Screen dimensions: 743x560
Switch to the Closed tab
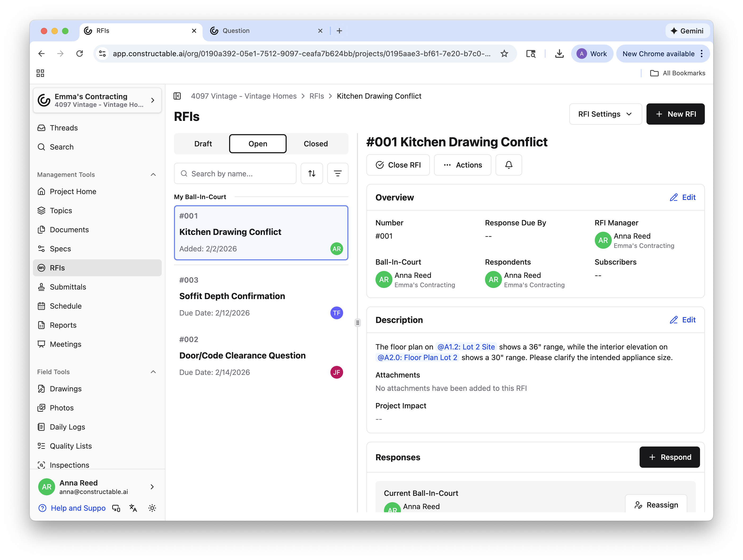point(316,144)
